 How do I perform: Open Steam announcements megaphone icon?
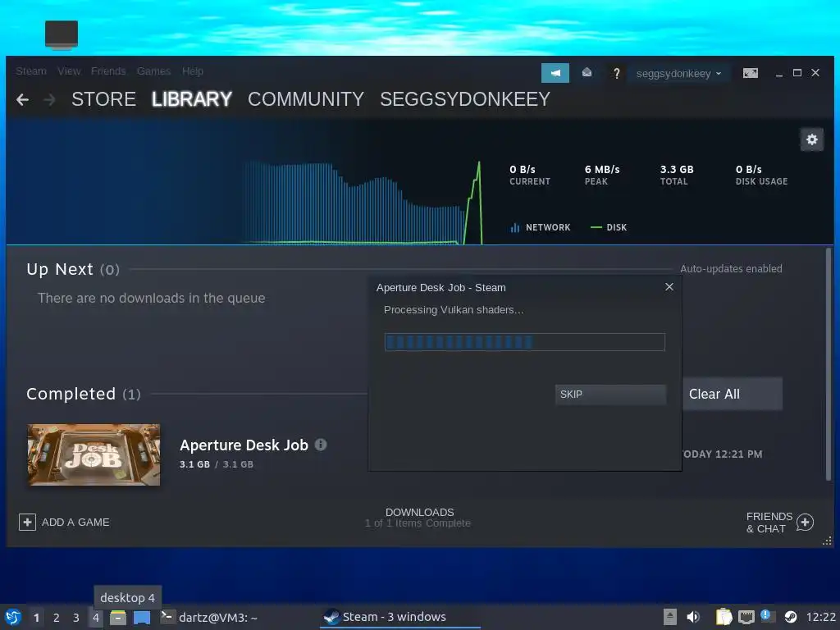pyautogui.click(x=555, y=73)
